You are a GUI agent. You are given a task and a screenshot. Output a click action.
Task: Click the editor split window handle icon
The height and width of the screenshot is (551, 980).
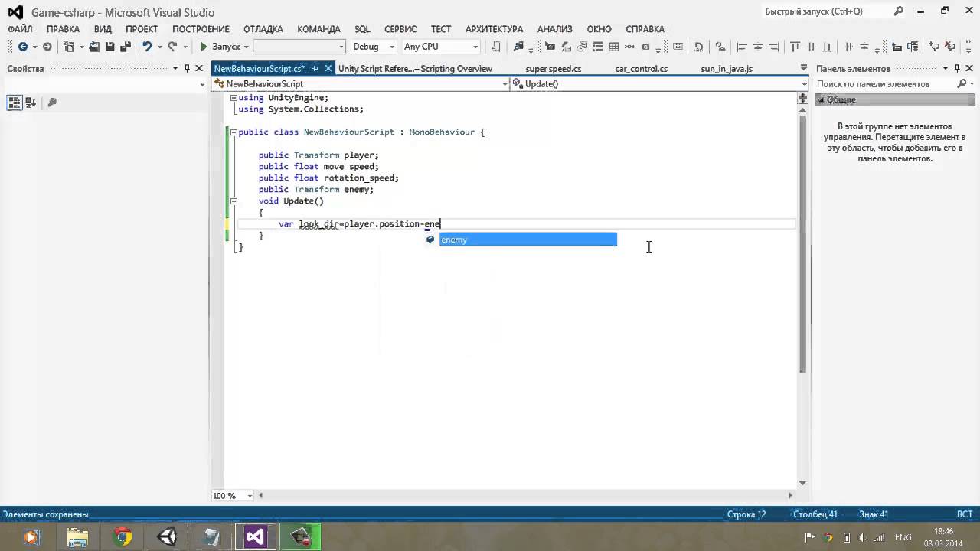click(802, 98)
